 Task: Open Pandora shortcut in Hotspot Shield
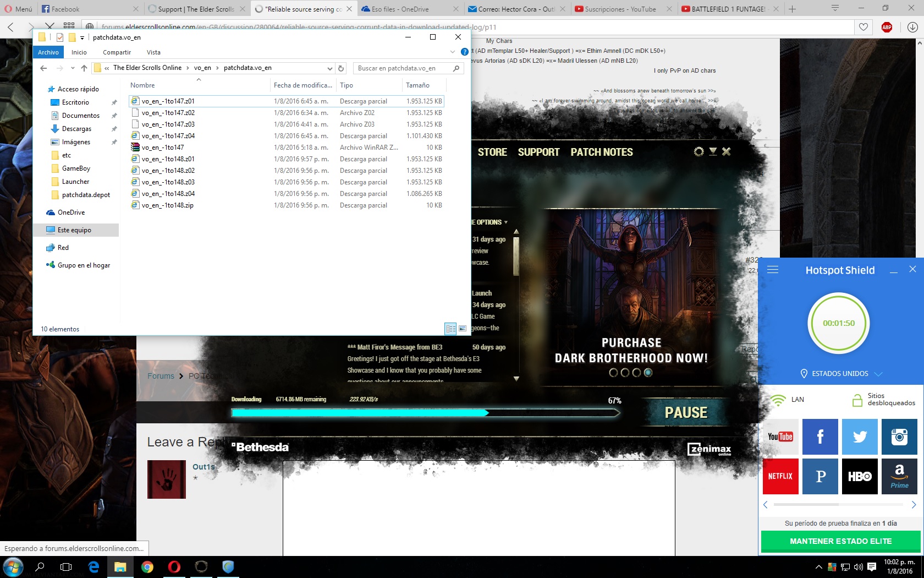point(820,476)
